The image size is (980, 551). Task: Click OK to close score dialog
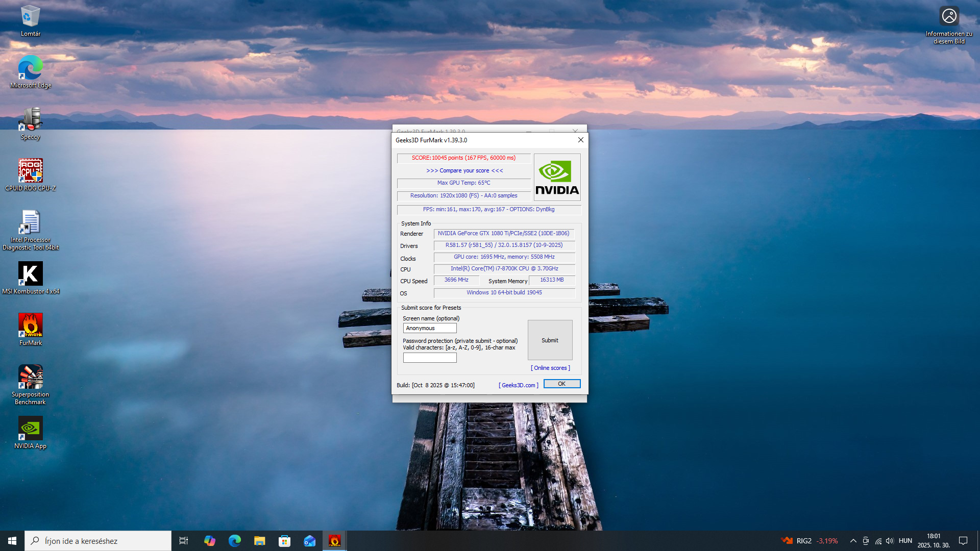(x=561, y=384)
